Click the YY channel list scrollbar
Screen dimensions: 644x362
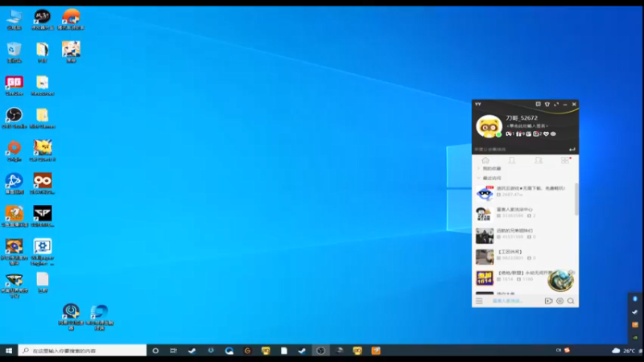[x=576, y=199]
